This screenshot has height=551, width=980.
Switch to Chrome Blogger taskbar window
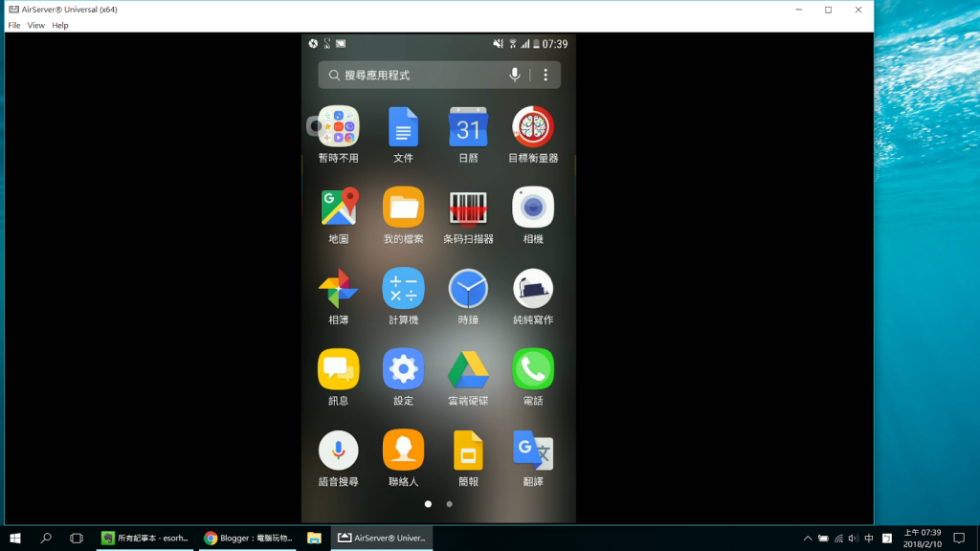pos(248,538)
